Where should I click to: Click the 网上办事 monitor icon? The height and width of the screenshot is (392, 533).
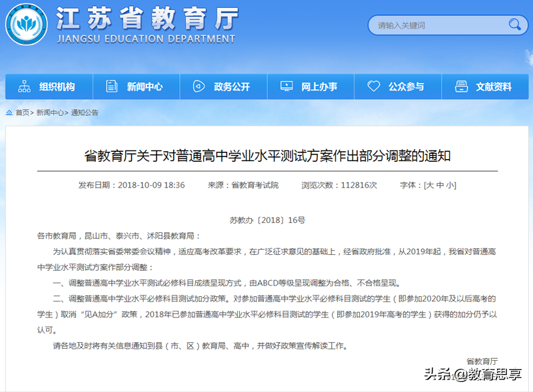pos(286,86)
